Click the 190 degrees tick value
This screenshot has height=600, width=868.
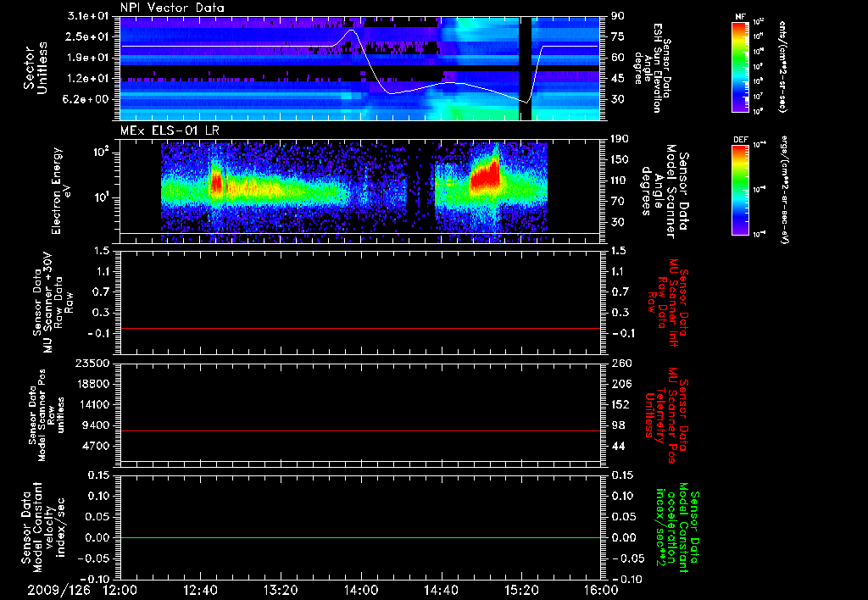pyautogui.click(x=621, y=139)
